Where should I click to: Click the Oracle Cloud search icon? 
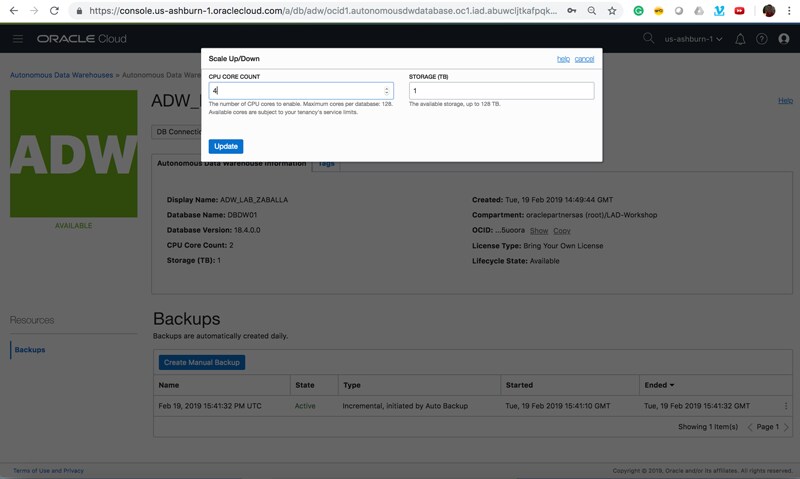648,38
